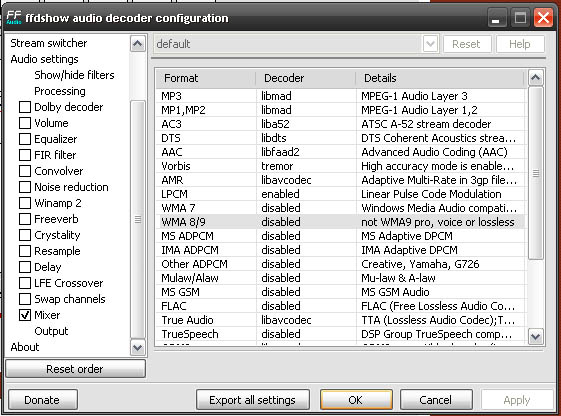The image size is (561, 416).
Task: Select the Output page
Action: (51, 331)
